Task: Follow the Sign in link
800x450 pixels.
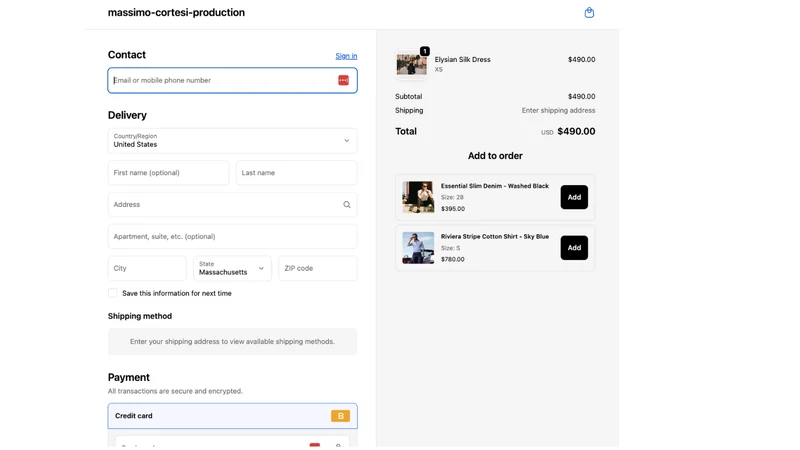Action: (x=346, y=56)
